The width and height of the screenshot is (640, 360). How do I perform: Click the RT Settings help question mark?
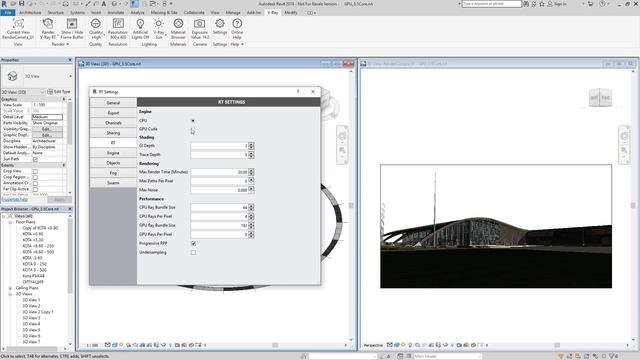pos(298,92)
